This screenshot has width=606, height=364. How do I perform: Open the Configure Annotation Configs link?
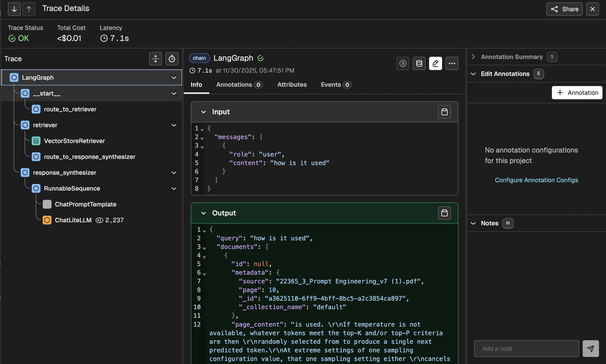[x=536, y=180]
